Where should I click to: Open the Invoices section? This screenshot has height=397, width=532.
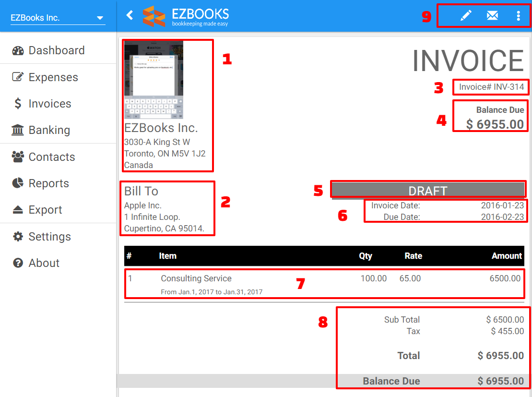[x=58, y=104]
